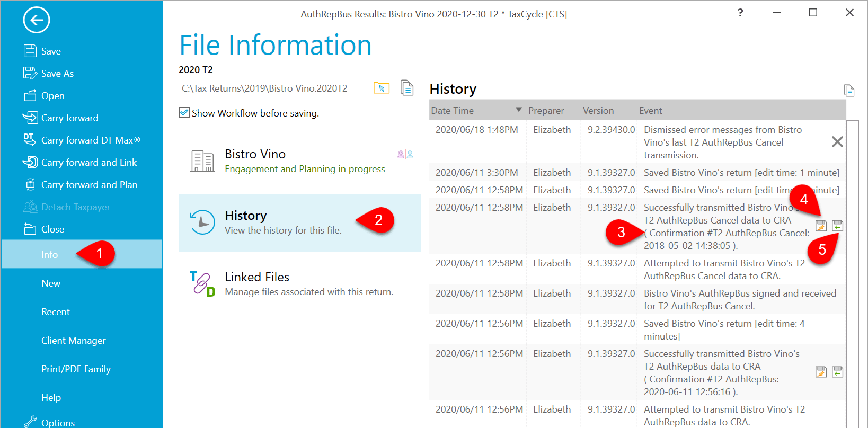Image resolution: width=868 pixels, height=428 pixels.
Task: Choose Carry forward DT Max® text
Action: tap(91, 140)
